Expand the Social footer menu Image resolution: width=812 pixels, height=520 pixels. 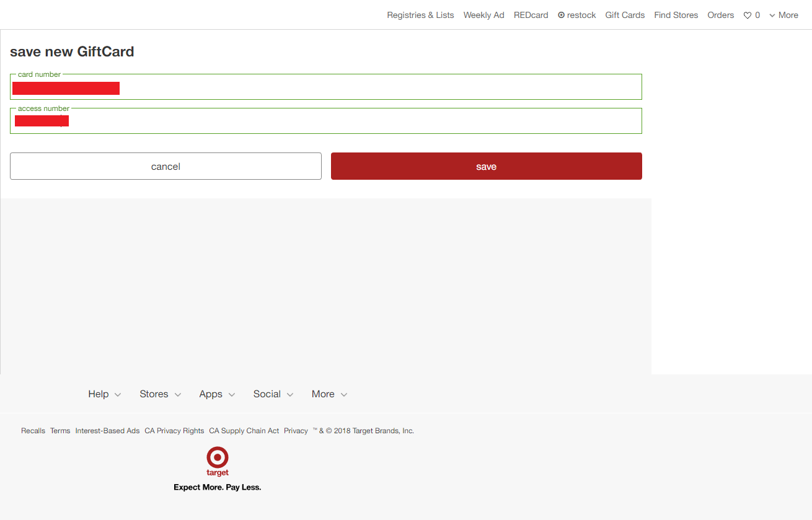click(273, 394)
